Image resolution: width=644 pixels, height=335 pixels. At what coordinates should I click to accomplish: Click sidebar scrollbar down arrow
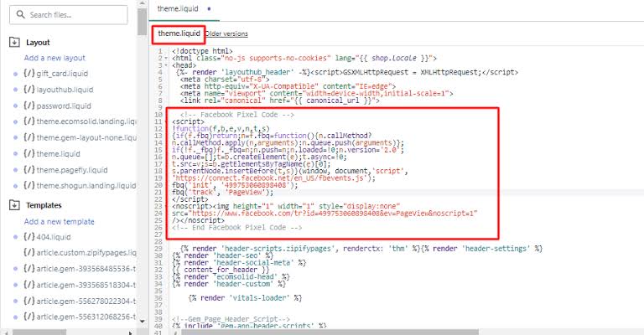click(142, 321)
